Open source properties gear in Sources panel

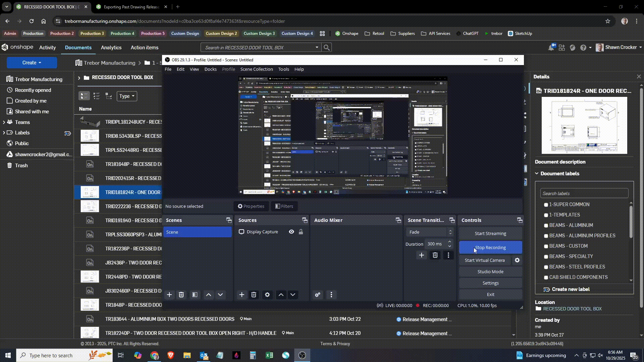pyautogui.click(x=267, y=295)
